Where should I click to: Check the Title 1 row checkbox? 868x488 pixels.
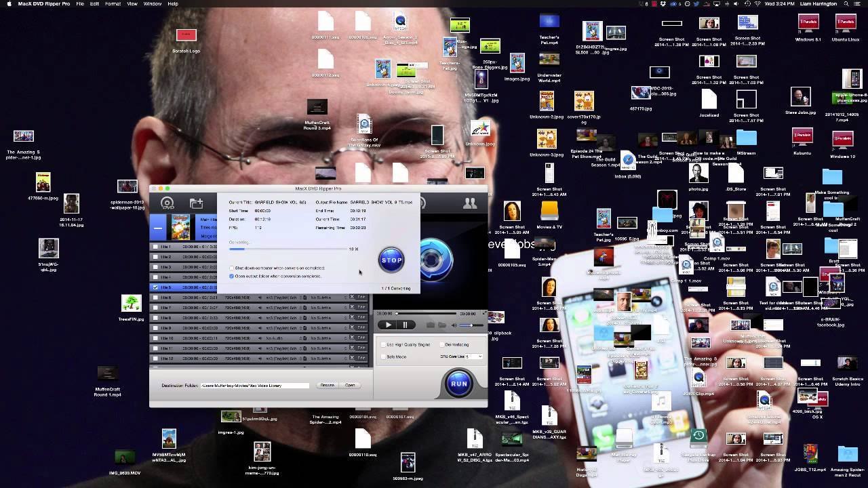coord(155,247)
